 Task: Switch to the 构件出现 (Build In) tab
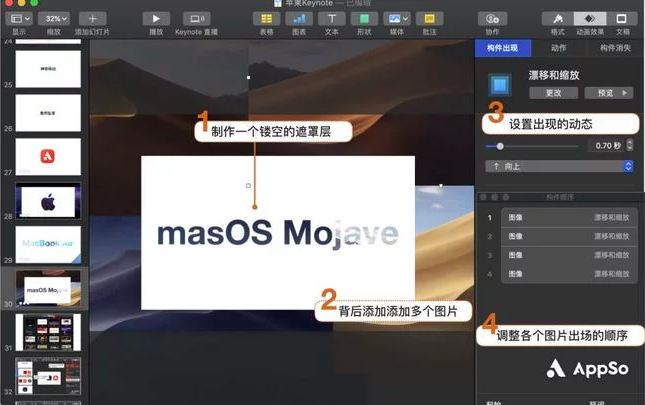[x=503, y=48]
